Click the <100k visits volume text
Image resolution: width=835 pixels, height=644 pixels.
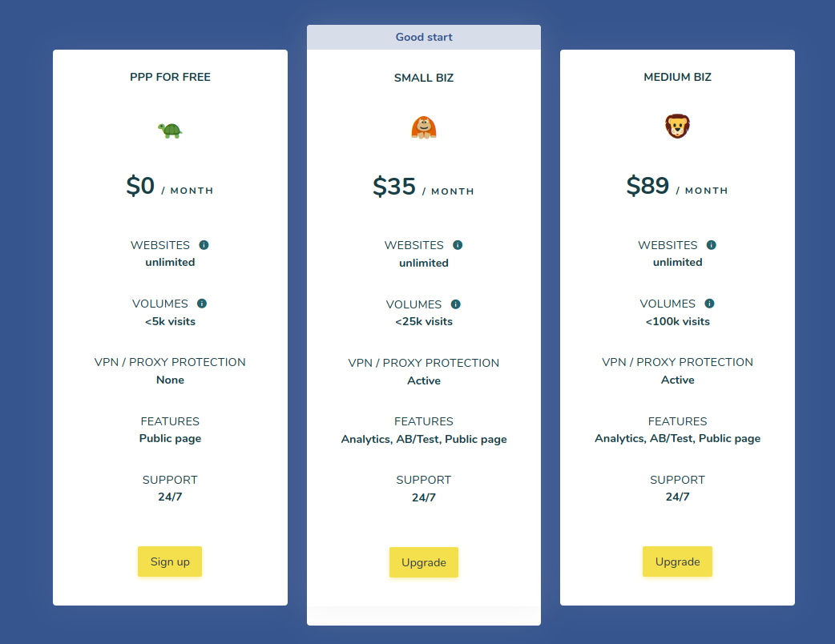point(677,321)
